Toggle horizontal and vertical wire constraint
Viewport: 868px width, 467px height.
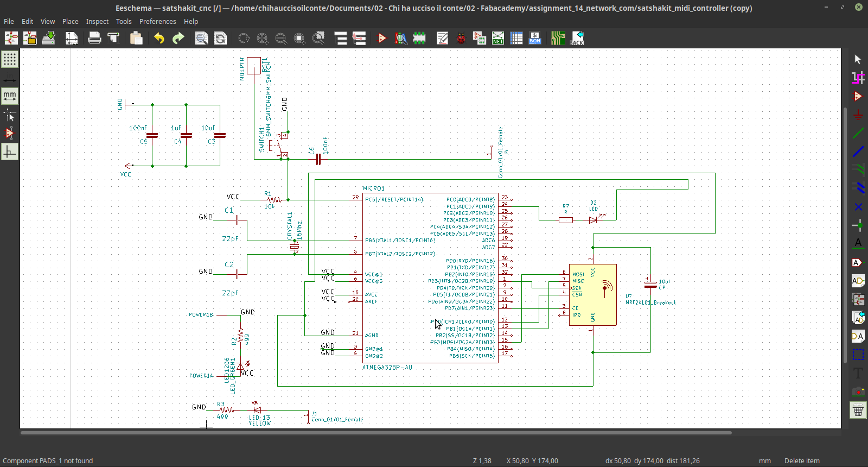(x=10, y=152)
